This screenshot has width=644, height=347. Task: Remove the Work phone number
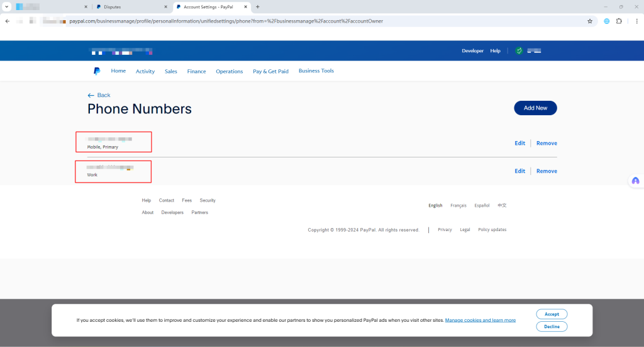coord(547,171)
